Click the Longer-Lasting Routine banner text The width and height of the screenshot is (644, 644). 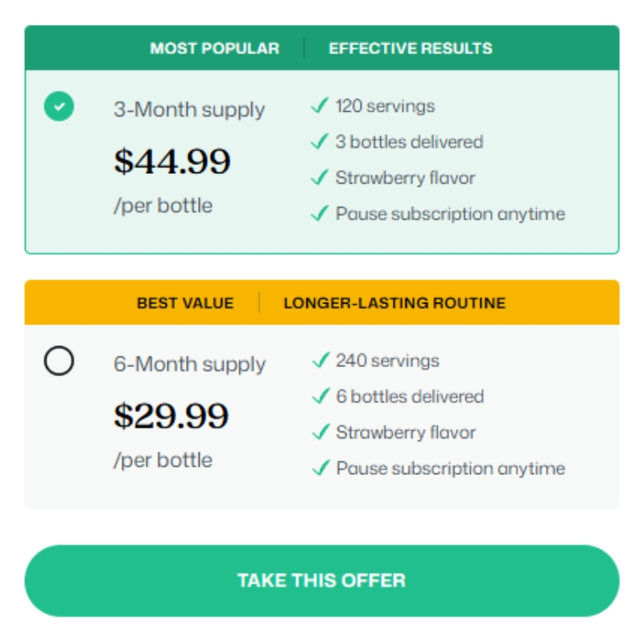(x=394, y=303)
